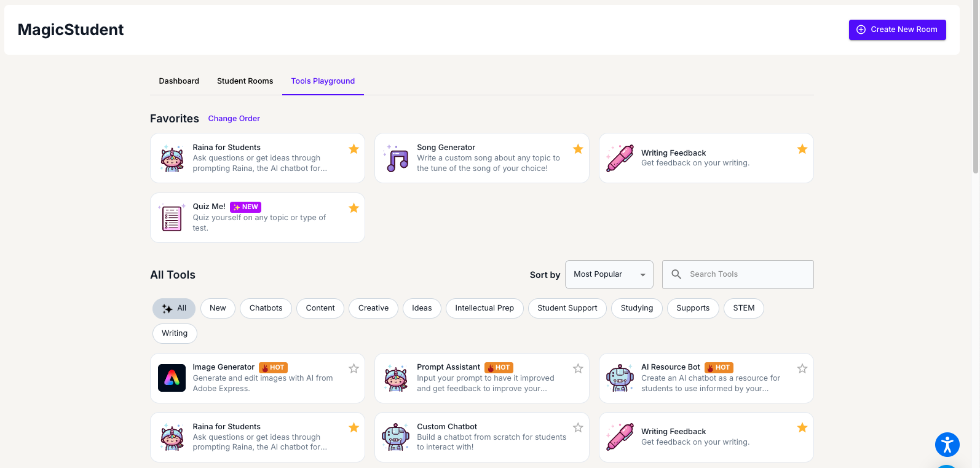Image resolution: width=980 pixels, height=468 pixels.
Task: Unfavorite Song Generator using its star
Action: pyautogui.click(x=578, y=149)
